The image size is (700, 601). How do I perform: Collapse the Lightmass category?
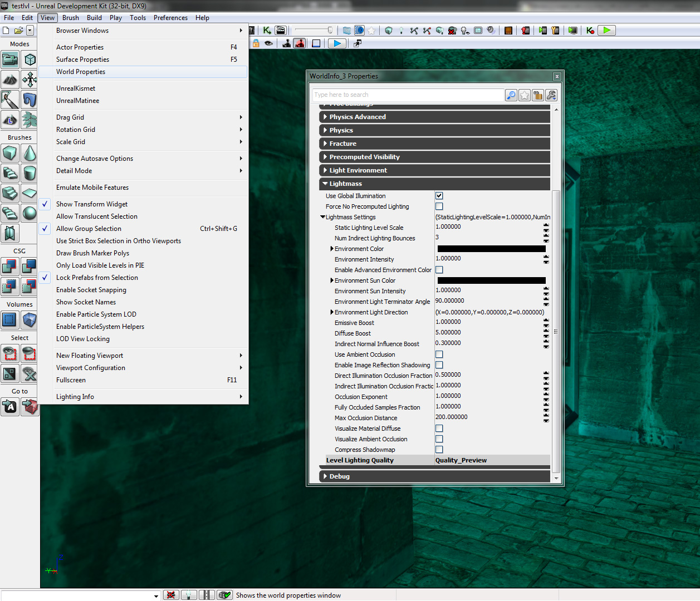point(434,184)
